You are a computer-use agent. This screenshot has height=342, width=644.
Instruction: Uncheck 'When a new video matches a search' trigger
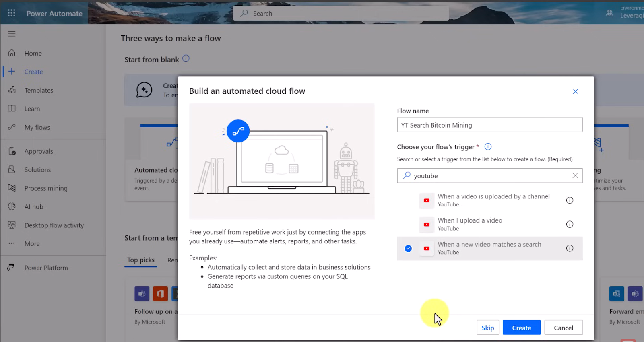408,248
